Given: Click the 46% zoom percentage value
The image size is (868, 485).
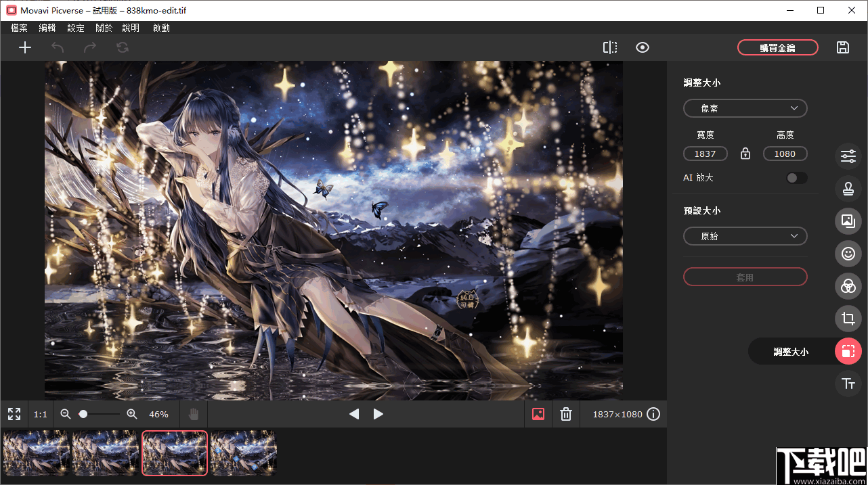Looking at the screenshot, I should (158, 414).
